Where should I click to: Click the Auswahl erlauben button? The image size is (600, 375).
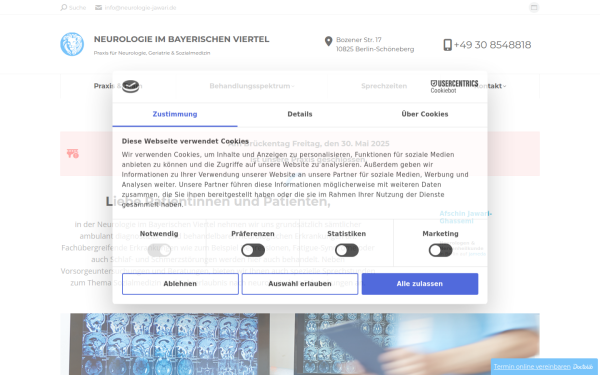(300, 284)
